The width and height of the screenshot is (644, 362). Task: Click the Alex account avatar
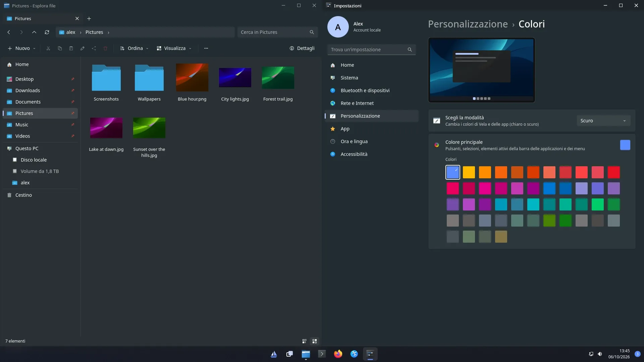tap(338, 27)
